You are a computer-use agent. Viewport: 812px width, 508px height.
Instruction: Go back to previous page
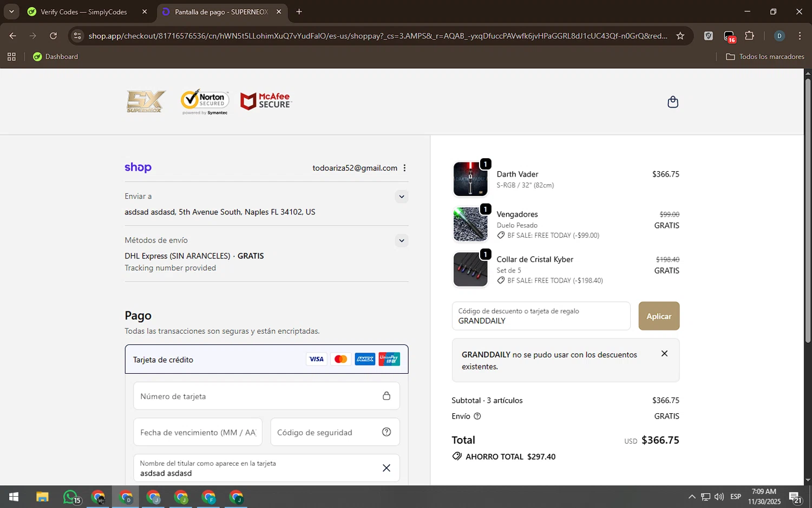12,36
